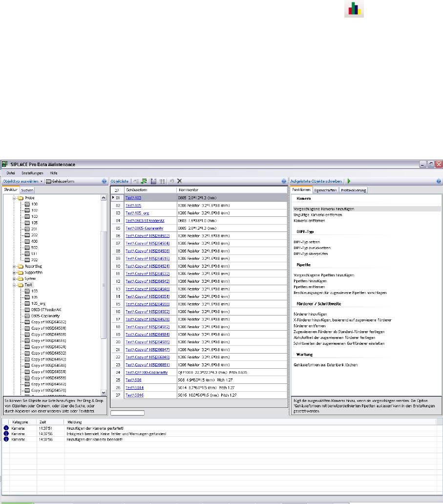Select the ReportBug folder in the tree
The height and width of the screenshot is (504, 443).
click(x=33, y=266)
